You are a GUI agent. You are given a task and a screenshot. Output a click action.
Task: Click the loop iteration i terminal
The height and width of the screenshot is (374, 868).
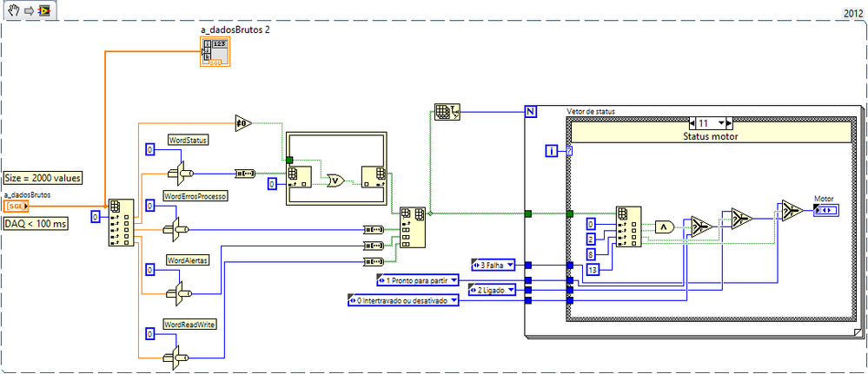click(552, 150)
